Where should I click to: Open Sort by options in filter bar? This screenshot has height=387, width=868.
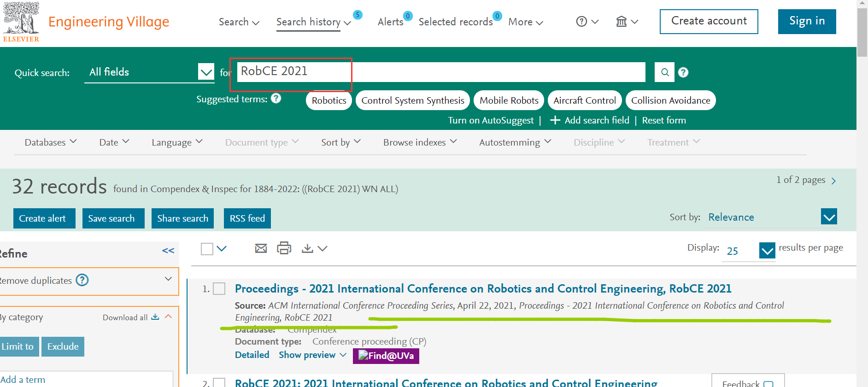point(341,142)
